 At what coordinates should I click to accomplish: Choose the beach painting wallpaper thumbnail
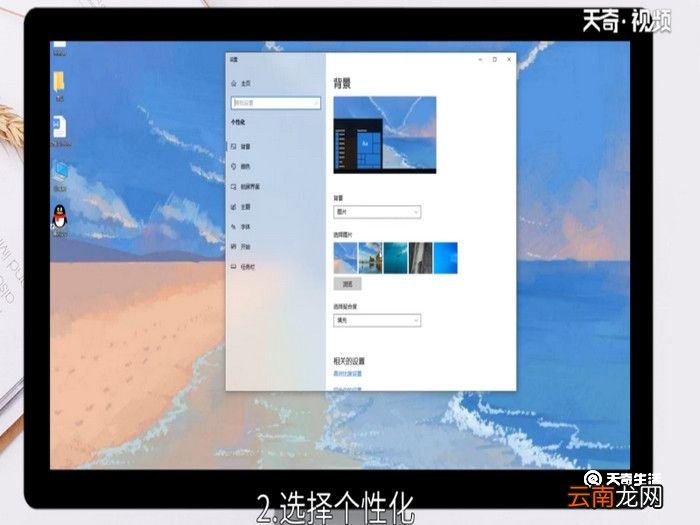(346, 258)
